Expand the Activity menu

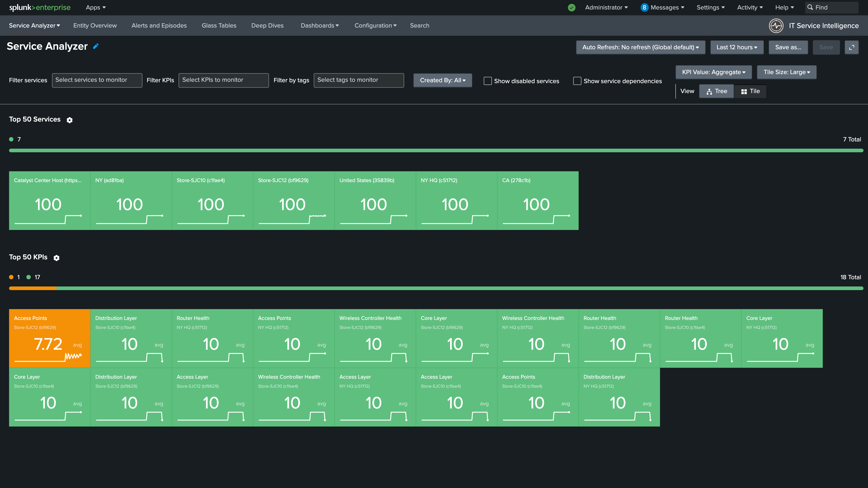click(750, 7)
